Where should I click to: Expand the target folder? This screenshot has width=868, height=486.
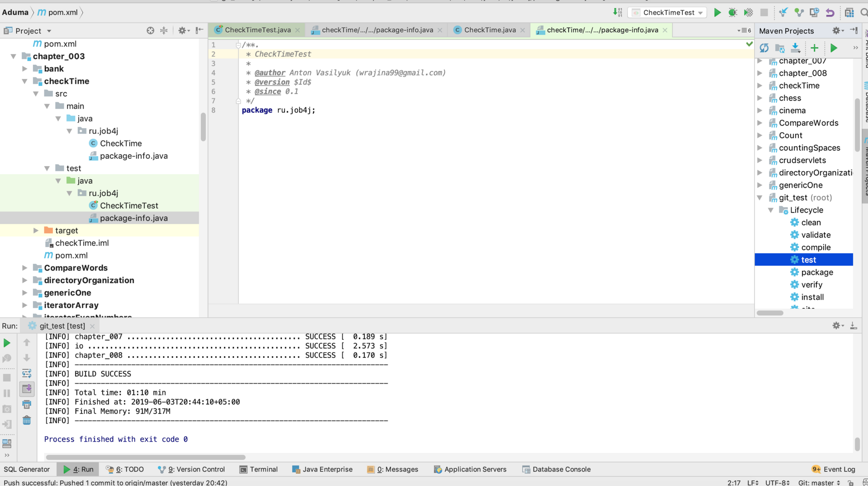[x=36, y=231]
